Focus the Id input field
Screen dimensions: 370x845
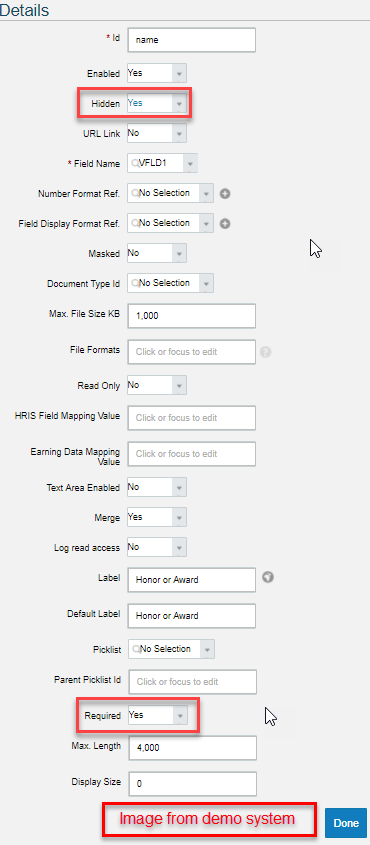(x=191, y=40)
